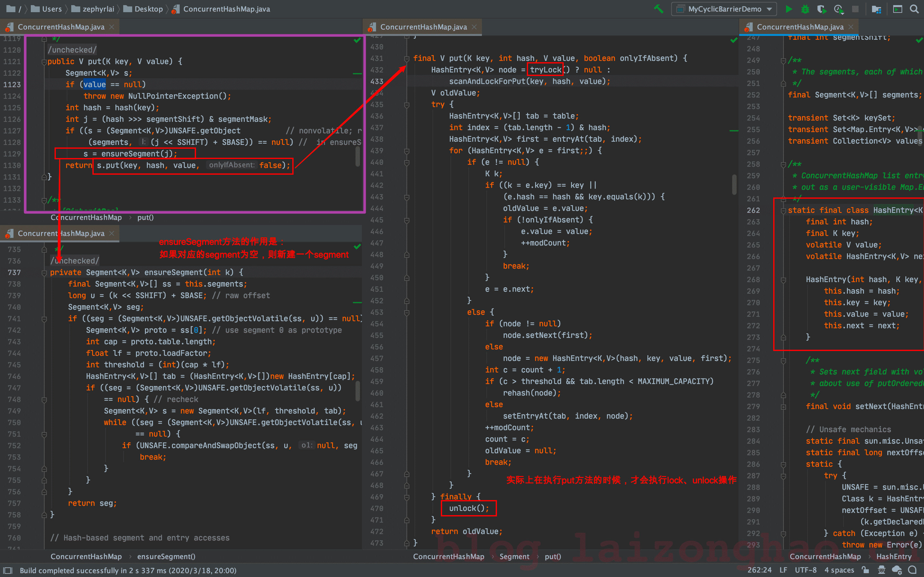Viewport: 924px width, 577px height.
Task: Run MyCyclicBarrierDemo with the green play button
Action: point(789,9)
